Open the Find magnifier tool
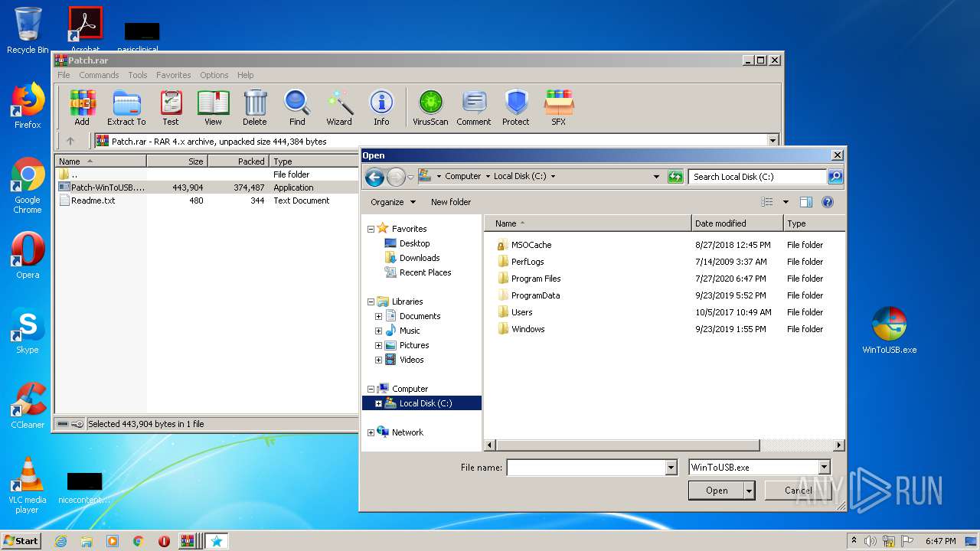The image size is (980, 551). pos(297,108)
